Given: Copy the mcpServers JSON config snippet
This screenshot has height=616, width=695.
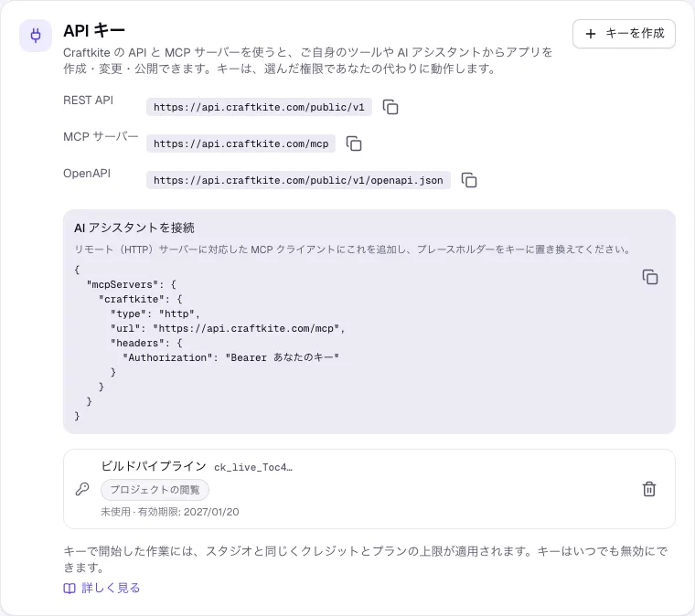Looking at the screenshot, I should tap(650, 277).
